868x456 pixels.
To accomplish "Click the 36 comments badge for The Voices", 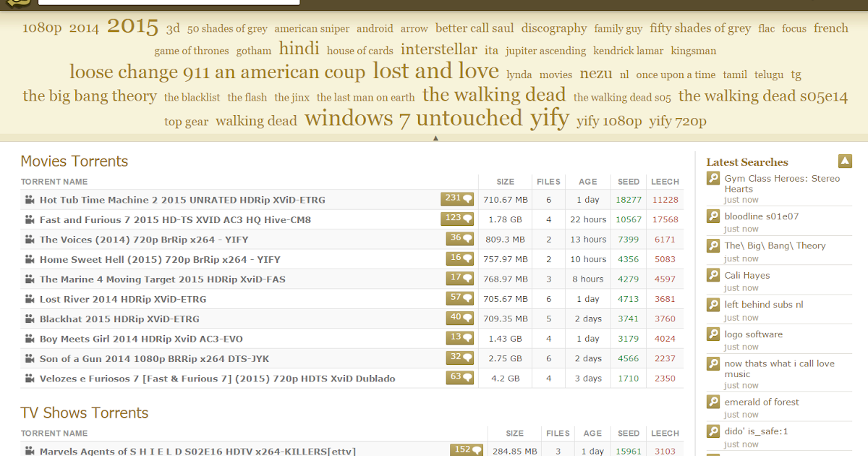I will [x=459, y=239].
